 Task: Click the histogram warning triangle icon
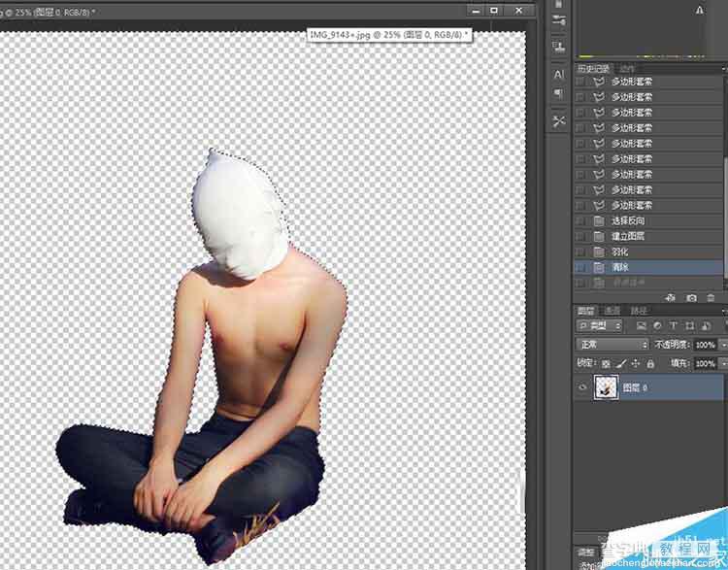699,11
